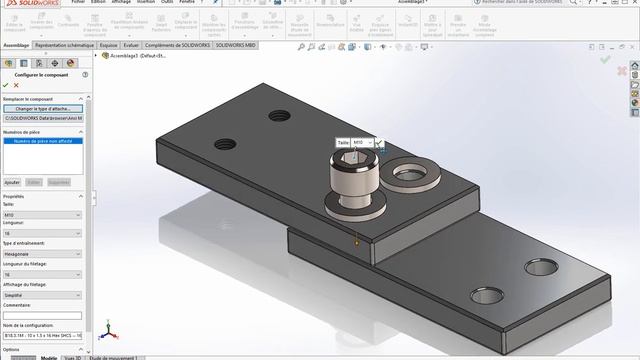Open the Longueur 16 dropdown
This screenshot has width=640, height=360.
pos(42,233)
